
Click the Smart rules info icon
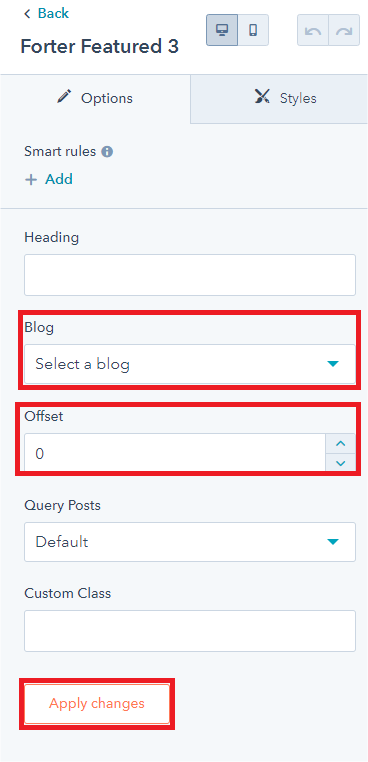point(107,152)
